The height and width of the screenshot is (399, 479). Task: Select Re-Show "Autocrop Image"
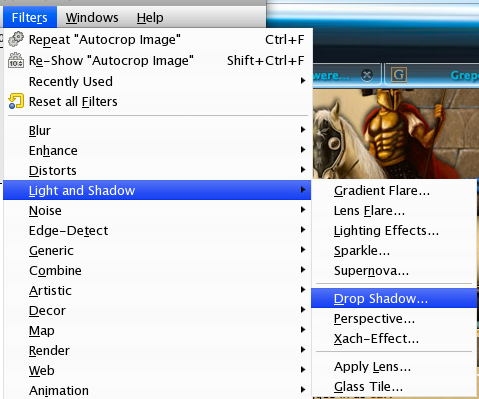[x=157, y=61]
